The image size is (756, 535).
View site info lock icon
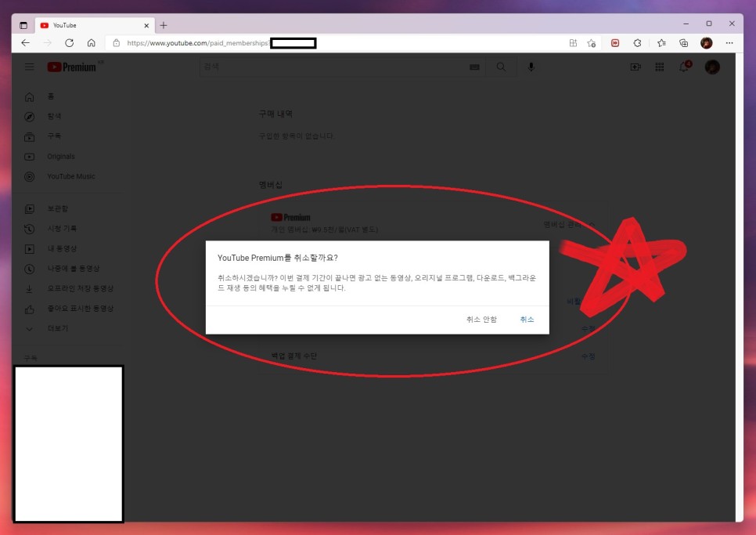click(116, 43)
